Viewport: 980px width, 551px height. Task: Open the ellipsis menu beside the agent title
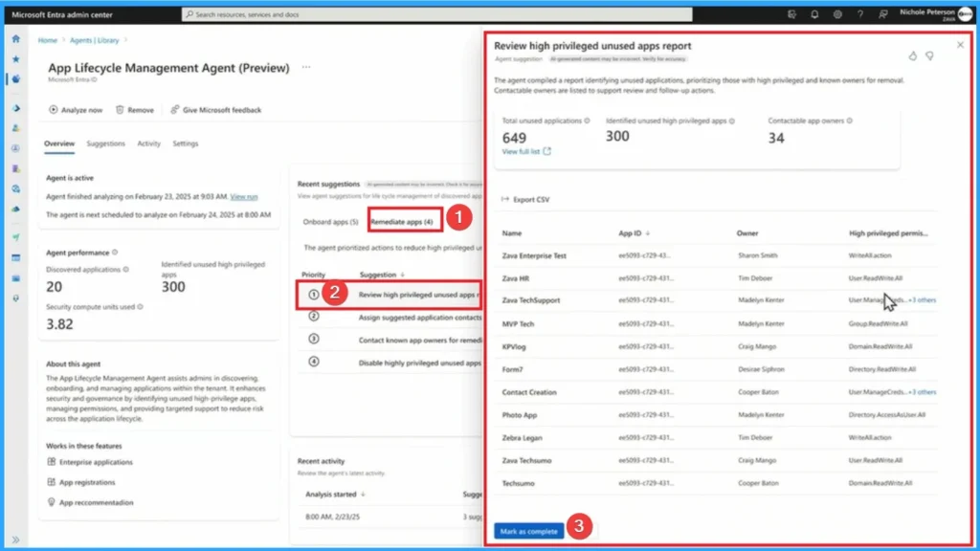[306, 68]
